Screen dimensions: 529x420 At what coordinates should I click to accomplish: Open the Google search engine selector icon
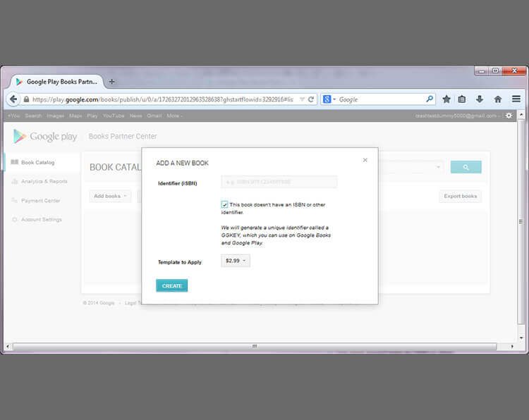click(327, 99)
